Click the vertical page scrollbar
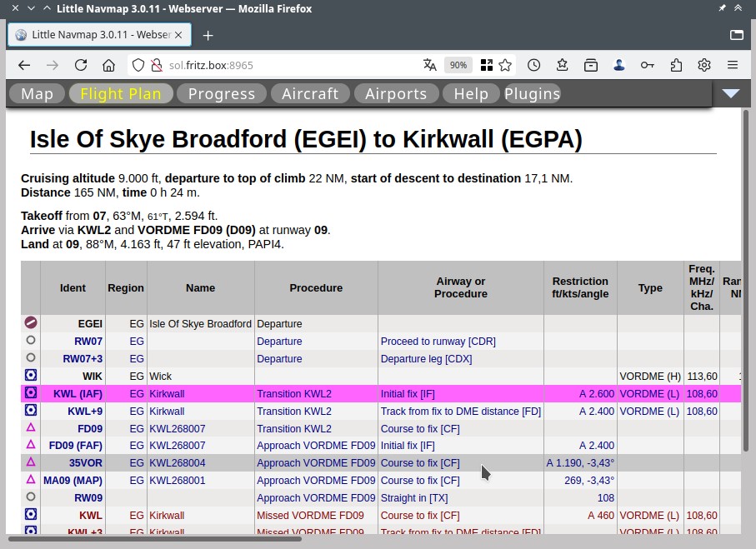 pos(746,281)
